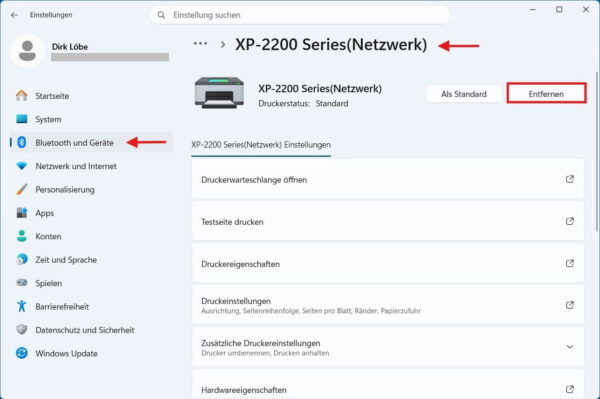Open Zeit und Sprache settings
The width and height of the screenshot is (600, 399).
[91, 259]
